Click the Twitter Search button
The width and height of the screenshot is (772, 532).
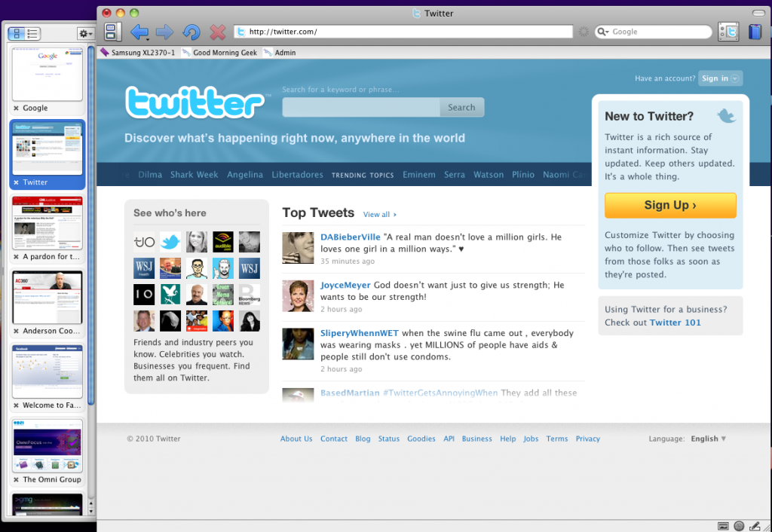point(462,107)
